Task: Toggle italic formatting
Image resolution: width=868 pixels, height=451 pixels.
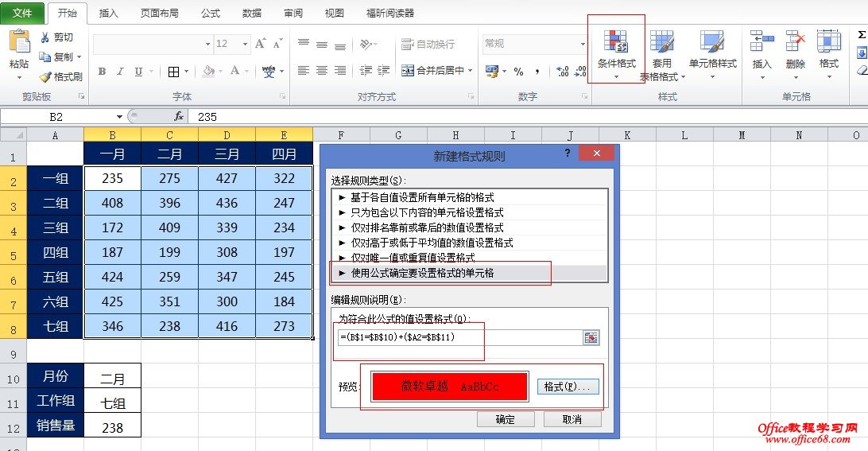Action: [x=119, y=72]
